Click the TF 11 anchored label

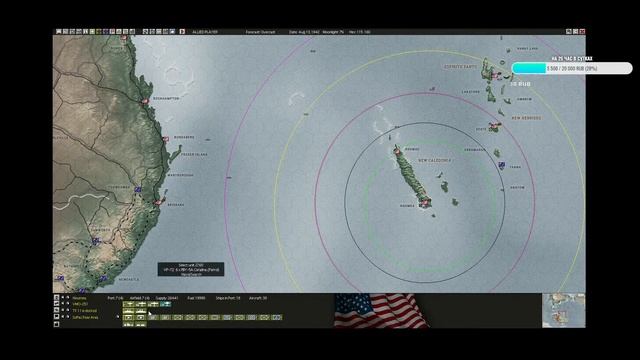coord(84,311)
